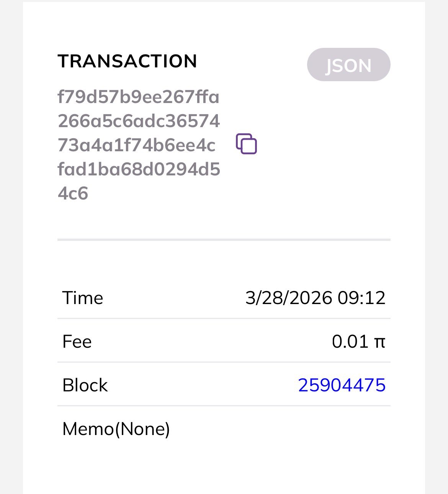Select the hash line starting fad1ba68
The width and height of the screenshot is (448, 494).
click(x=139, y=169)
